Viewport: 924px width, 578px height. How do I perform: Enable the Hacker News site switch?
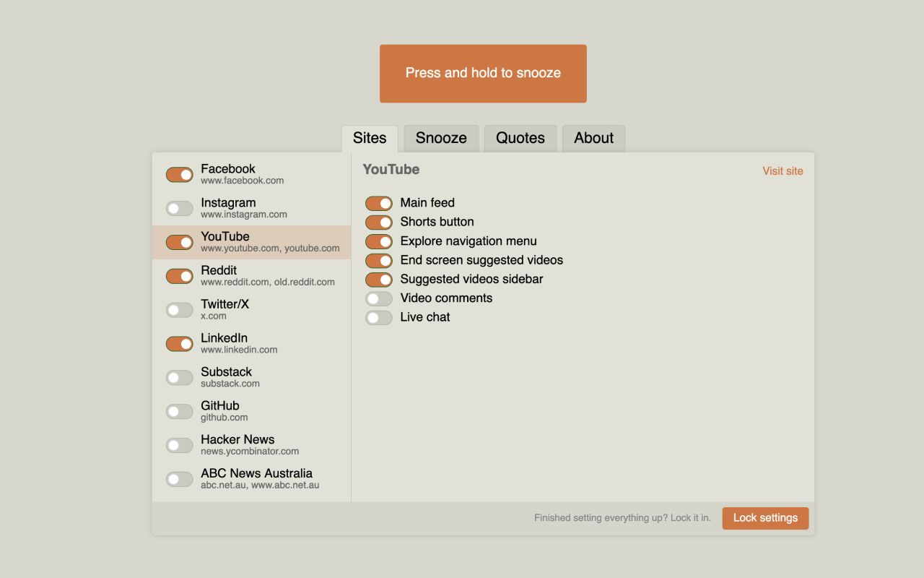180,445
